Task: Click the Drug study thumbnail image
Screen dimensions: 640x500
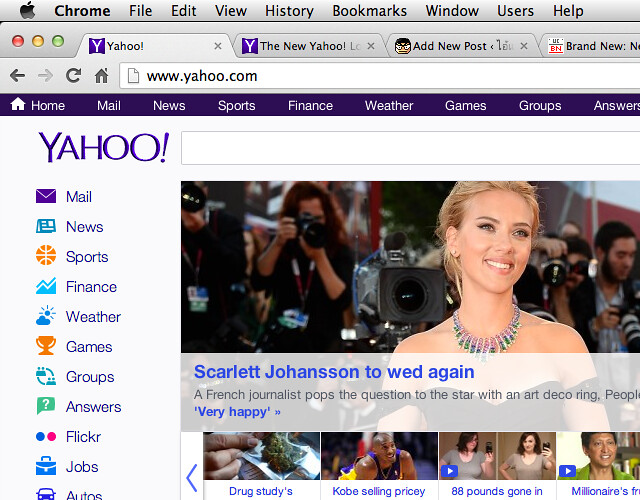Action: 262,456
